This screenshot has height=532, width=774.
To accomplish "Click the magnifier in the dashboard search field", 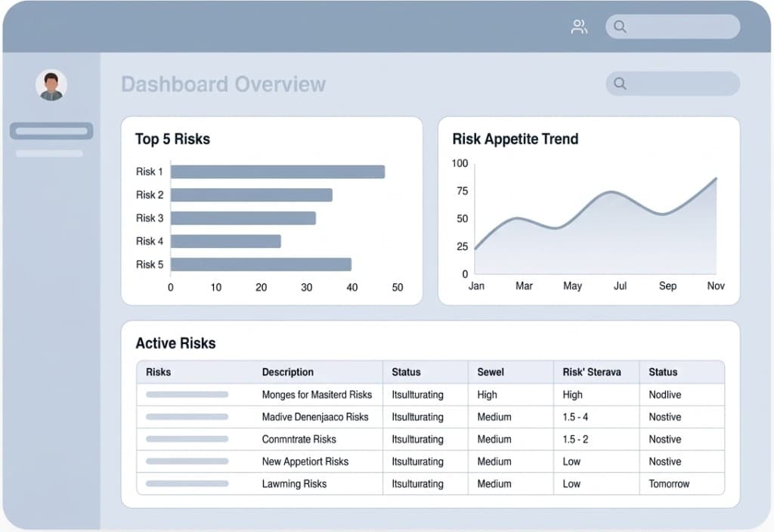I will coord(620,83).
